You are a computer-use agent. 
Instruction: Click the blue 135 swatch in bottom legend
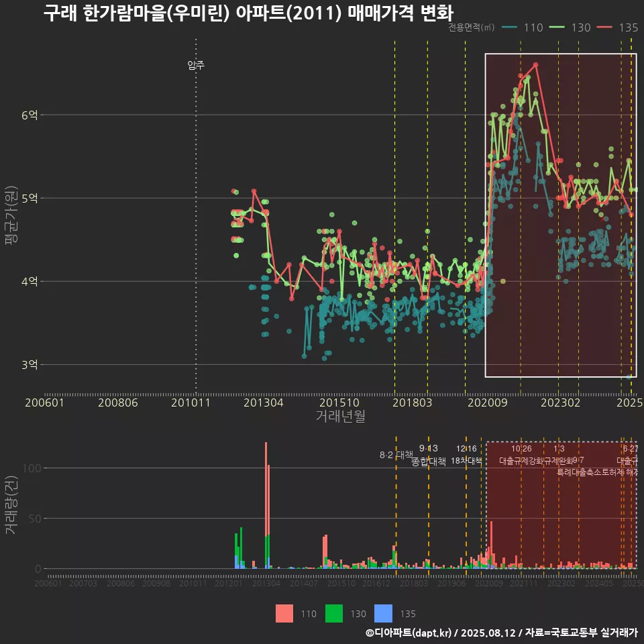pos(383,614)
